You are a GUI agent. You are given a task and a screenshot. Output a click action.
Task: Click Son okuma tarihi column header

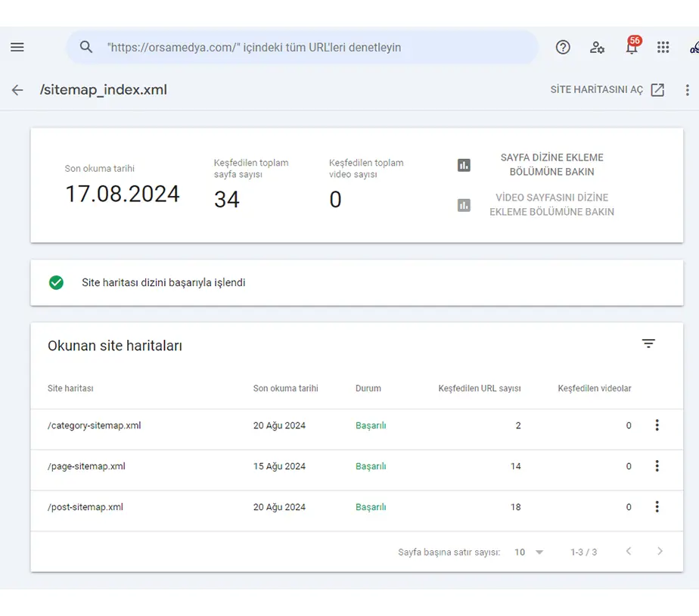tap(286, 388)
